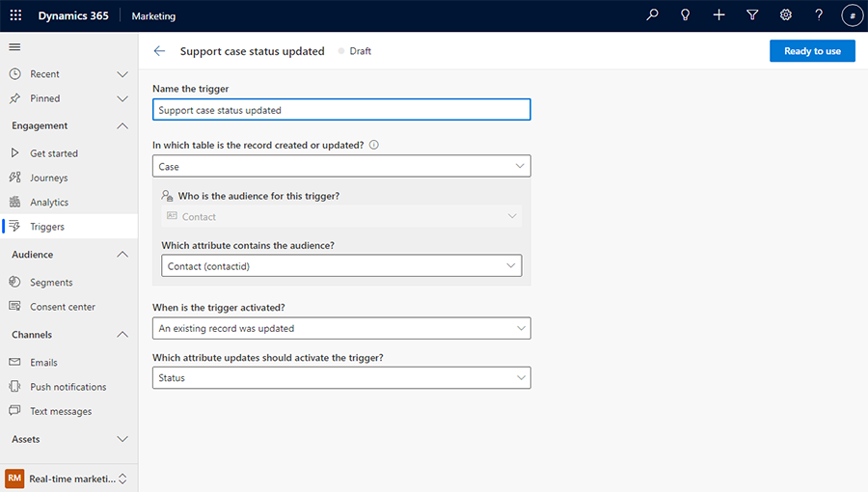Click the Ready to use button
This screenshot has height=492, width=868.
point(812,51)
